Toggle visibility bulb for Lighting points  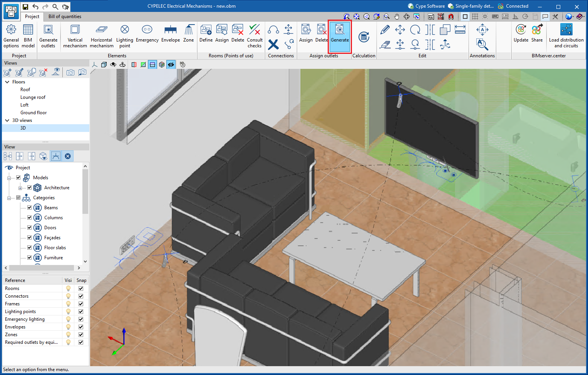pyautogui.click(x=68, y=312)
